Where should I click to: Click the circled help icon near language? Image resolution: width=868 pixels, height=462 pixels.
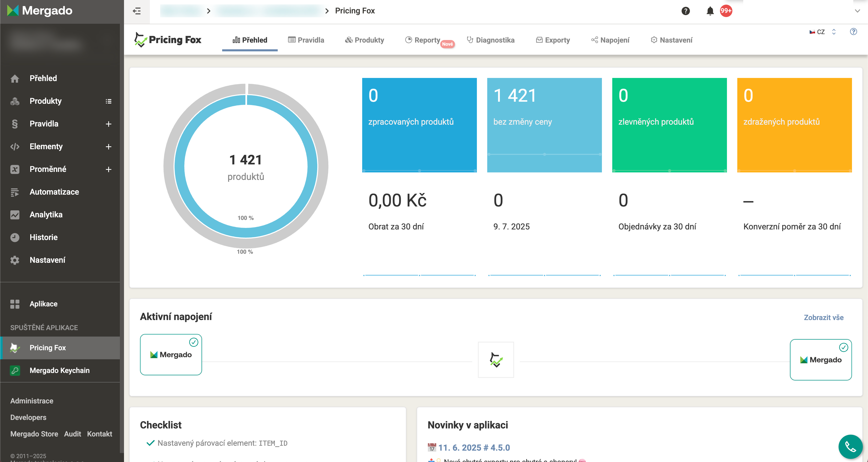[853, 32]
